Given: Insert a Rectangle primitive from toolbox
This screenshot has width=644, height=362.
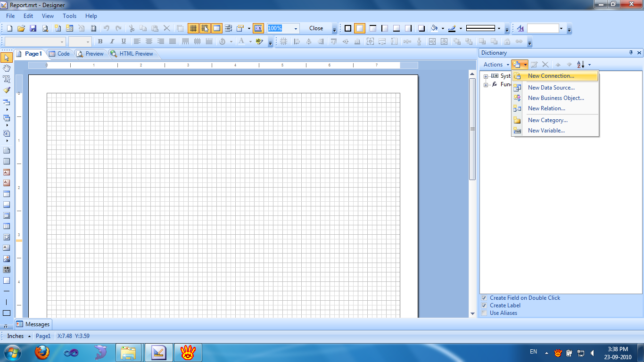Looking at the screenshot, I should (7, 313).
